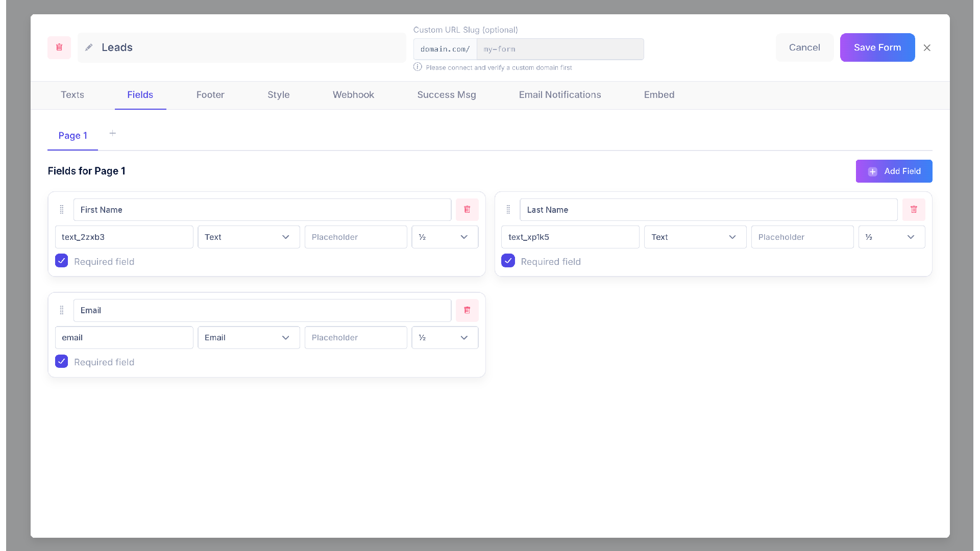Click the text_xp1k5 field key input
This screenshot has height=551, width=980.
(x=570, y=237)
